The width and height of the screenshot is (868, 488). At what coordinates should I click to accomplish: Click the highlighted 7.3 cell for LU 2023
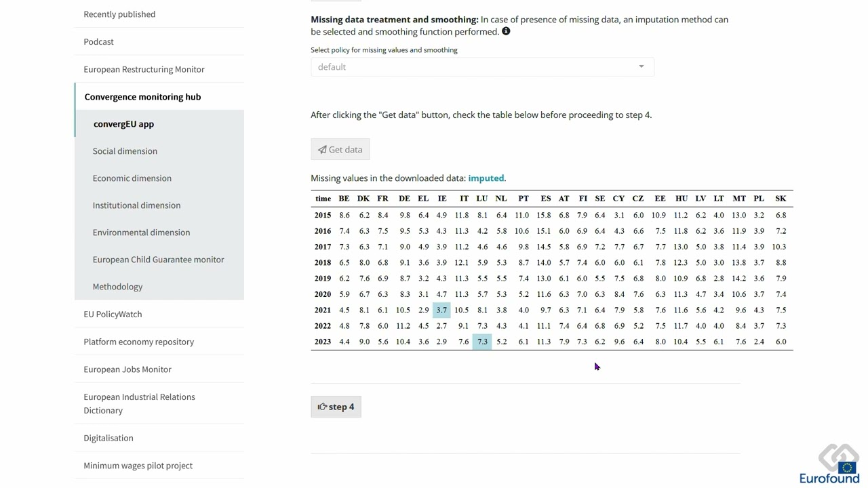(482, 342)
